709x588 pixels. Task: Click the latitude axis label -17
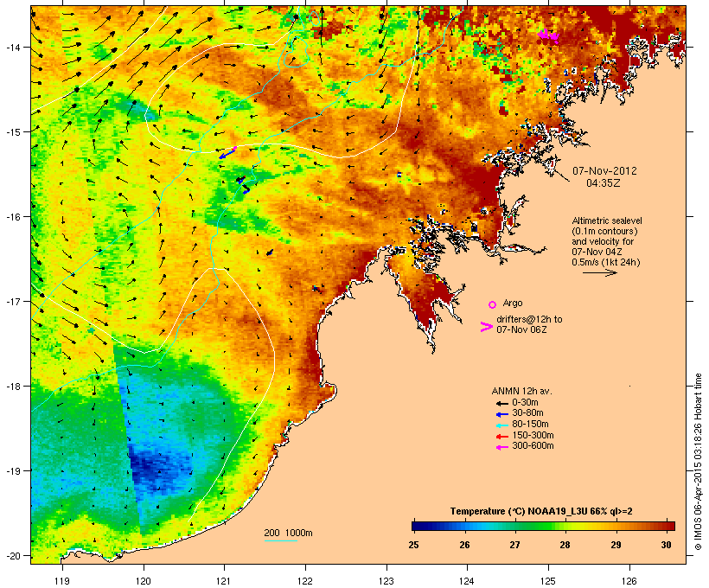click(x=13, y=302)
